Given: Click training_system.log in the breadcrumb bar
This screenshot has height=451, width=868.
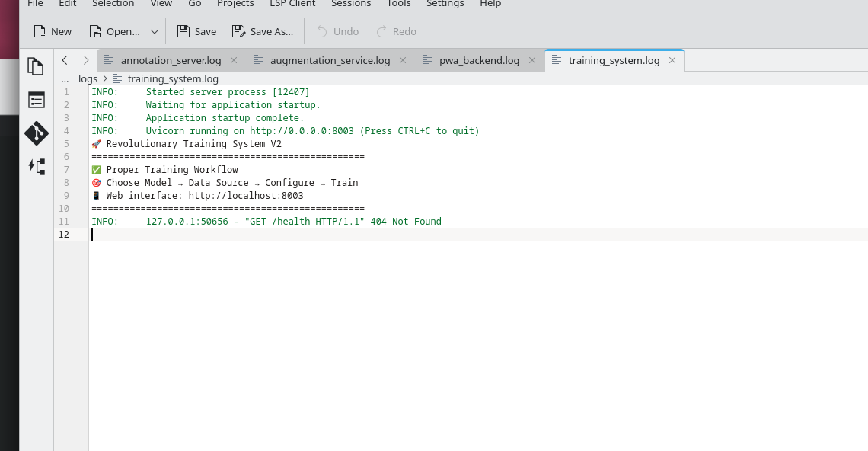Looking at the screenshot, I should [x=173, y=78].
